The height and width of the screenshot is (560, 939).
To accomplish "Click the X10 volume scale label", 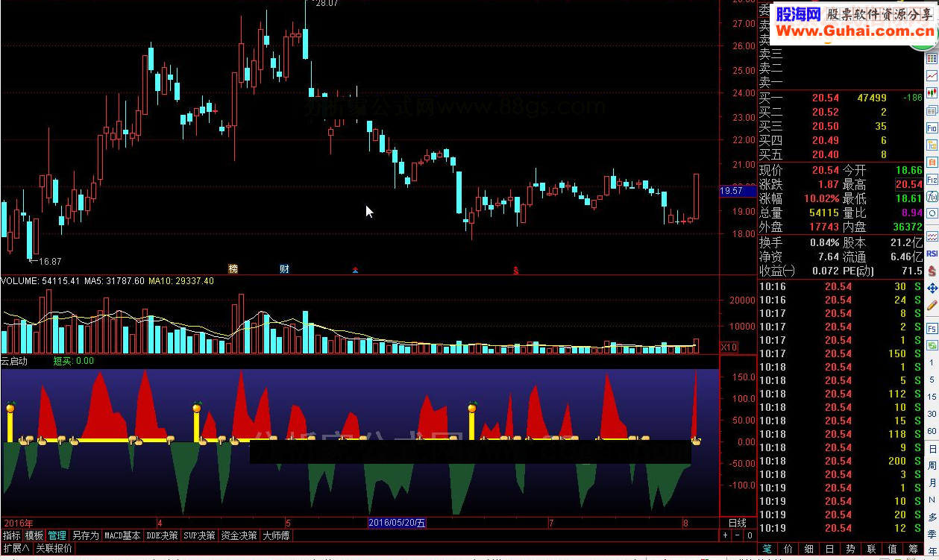I will point(729,347).
